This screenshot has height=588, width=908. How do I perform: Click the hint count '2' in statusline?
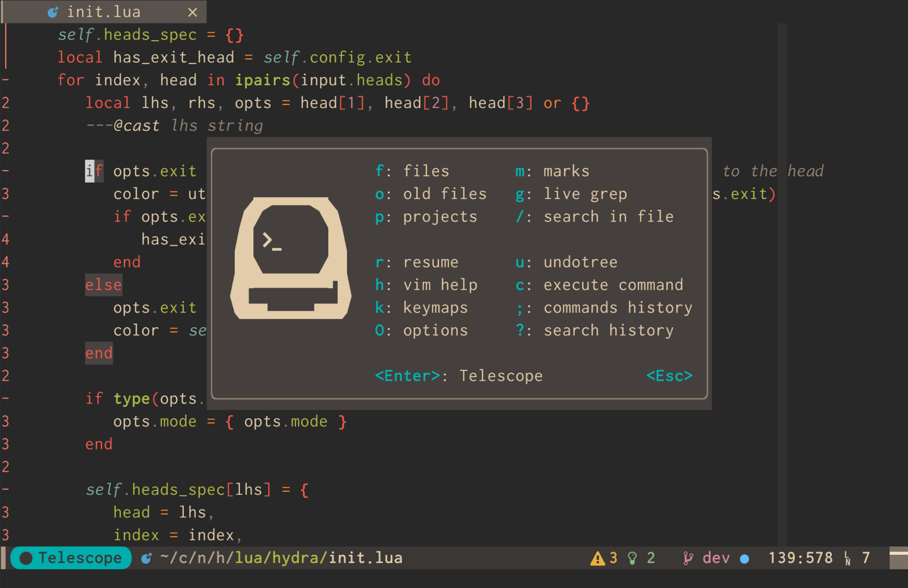pos(651,558)
